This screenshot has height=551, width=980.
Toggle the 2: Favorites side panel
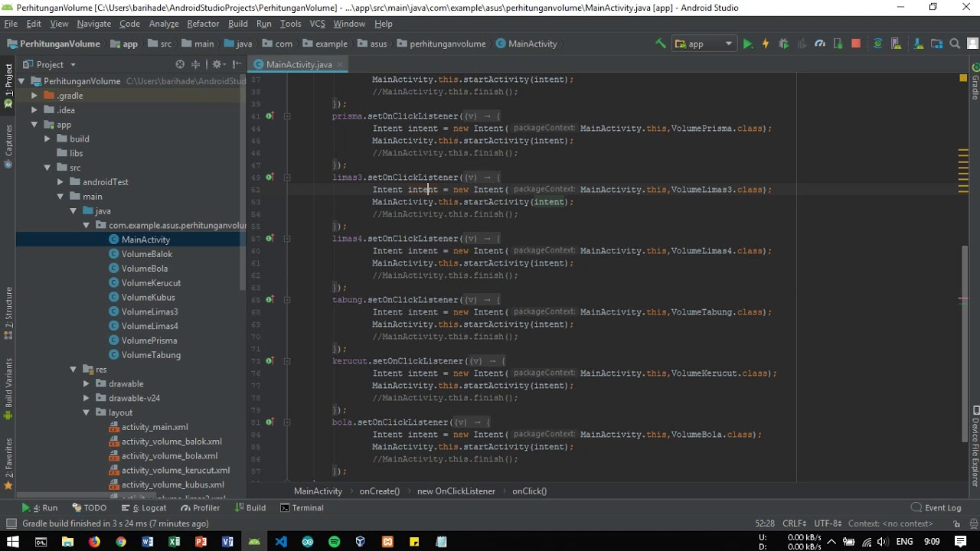(8, 465)
